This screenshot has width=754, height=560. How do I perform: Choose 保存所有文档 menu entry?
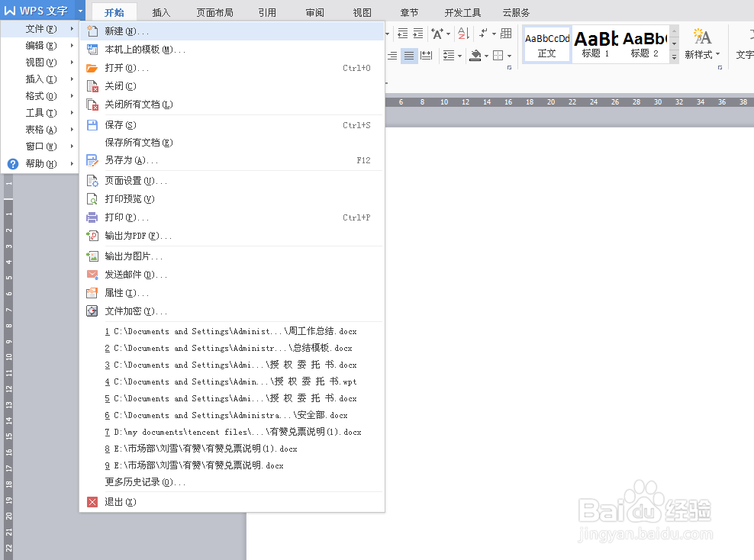pos(232,143)
